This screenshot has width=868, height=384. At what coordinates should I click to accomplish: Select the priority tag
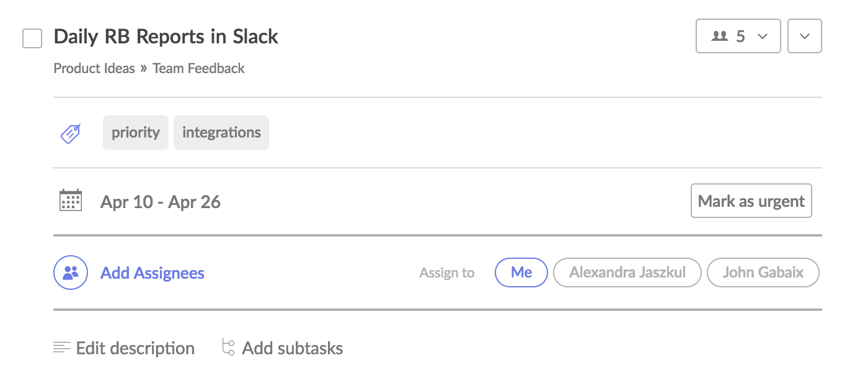tap(135, 133)
